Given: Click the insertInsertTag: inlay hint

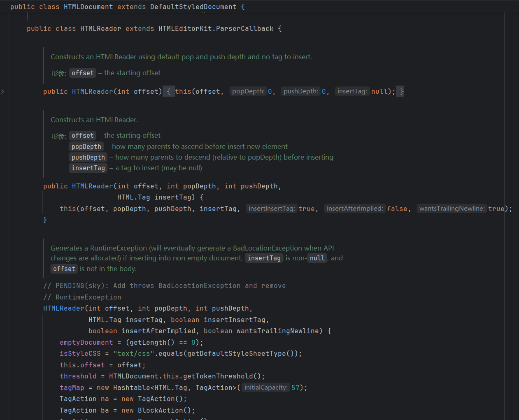Looking at the screenshot, I should coord(272,209).
